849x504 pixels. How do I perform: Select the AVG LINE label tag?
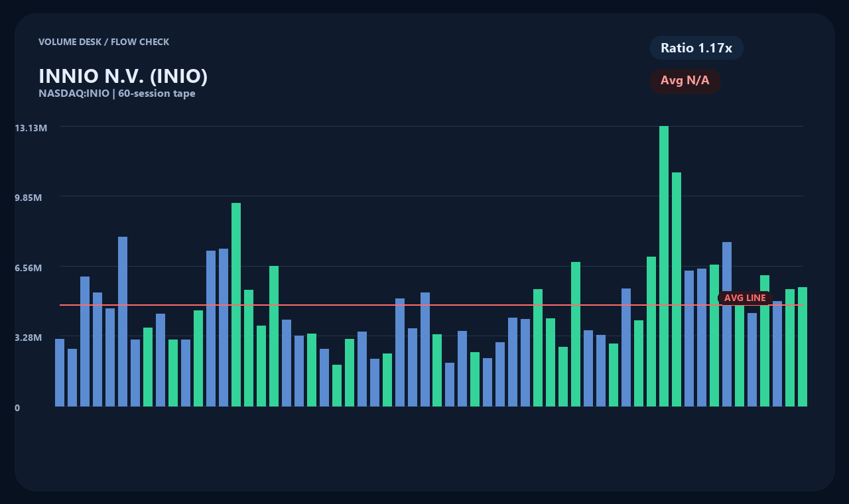click(x=745, y=298)
